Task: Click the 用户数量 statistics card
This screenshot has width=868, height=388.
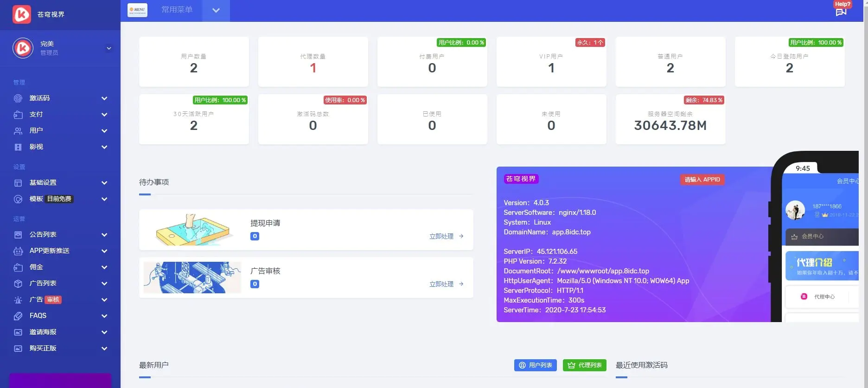Action: pos(194,62)
